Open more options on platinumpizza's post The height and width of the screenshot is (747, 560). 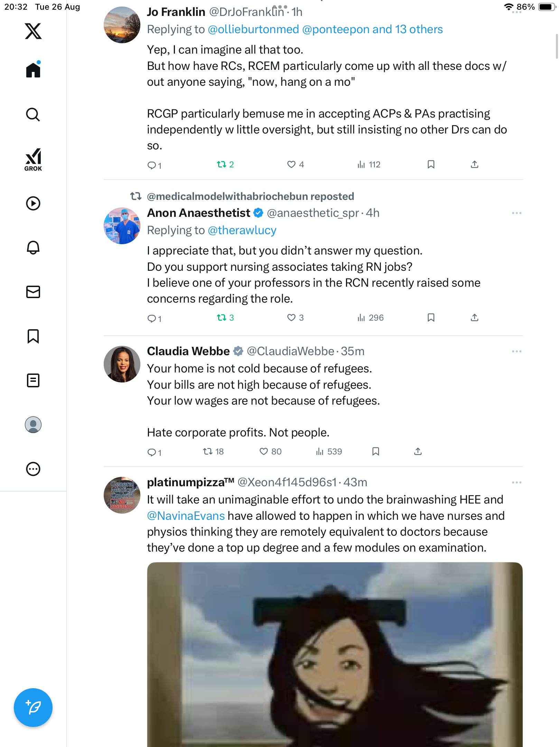point(516,482)
